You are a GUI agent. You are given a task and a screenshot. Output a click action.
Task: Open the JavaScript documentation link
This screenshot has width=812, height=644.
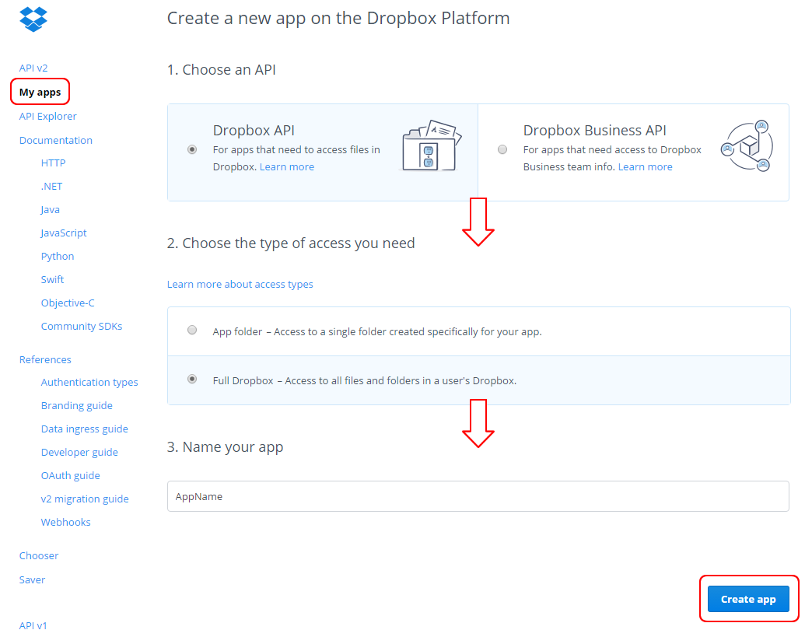64,233
